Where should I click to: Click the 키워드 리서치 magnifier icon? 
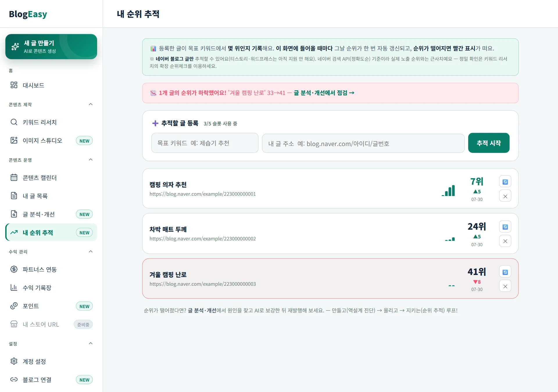[x=14, y=122]
